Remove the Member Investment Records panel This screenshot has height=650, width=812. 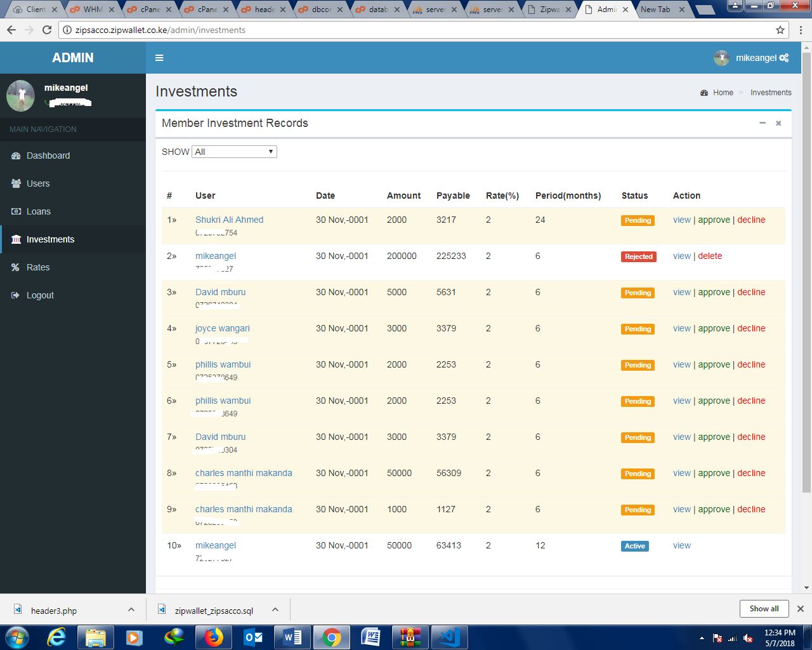(x=778, y=123)
